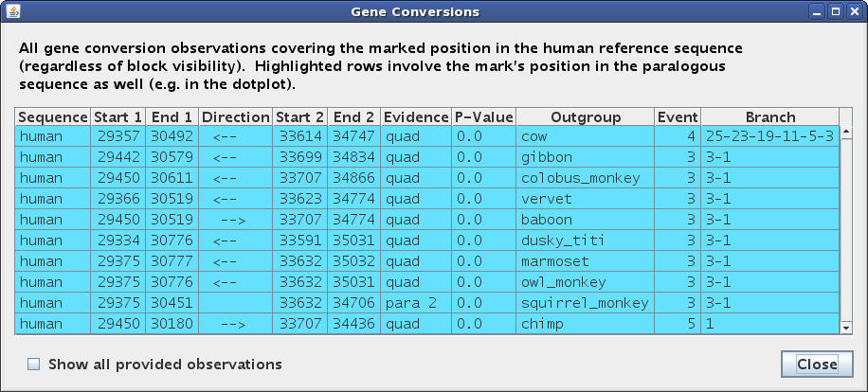Image resolution: width=868 pixels, height=392 pixels.
Task: Click Start 2 value 33591
Action: 300,241
